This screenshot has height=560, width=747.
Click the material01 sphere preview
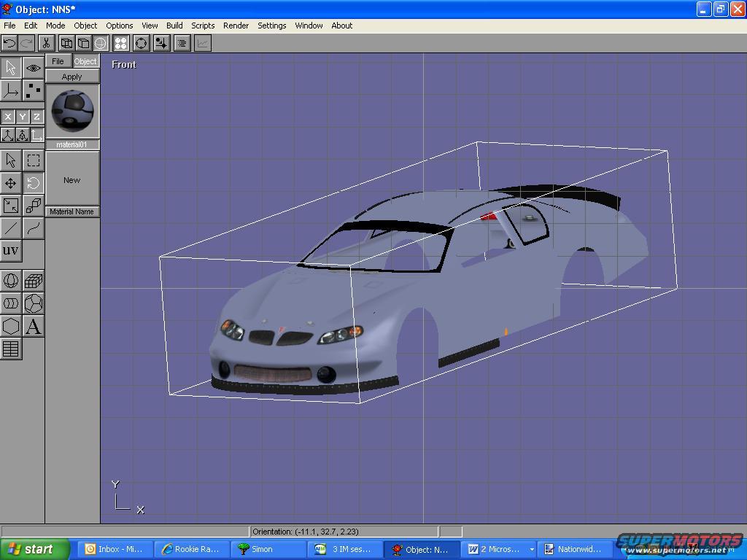point(72,111)
